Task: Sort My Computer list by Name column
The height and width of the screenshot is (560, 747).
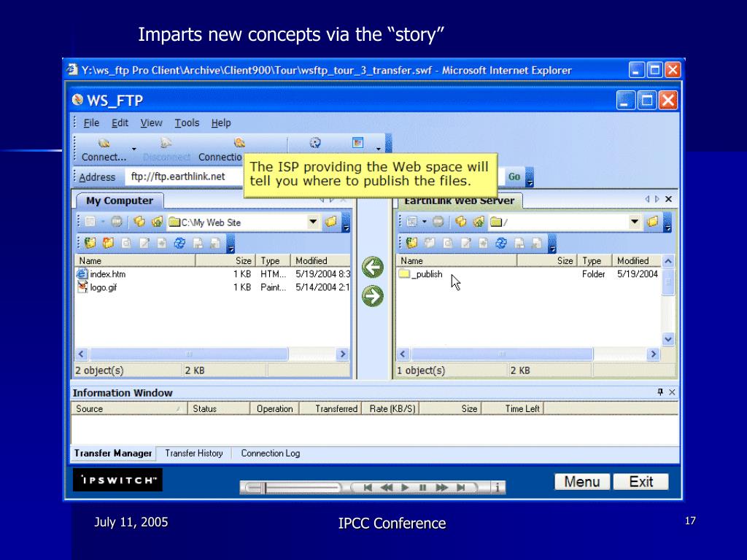Action: (x=135, y=260)
